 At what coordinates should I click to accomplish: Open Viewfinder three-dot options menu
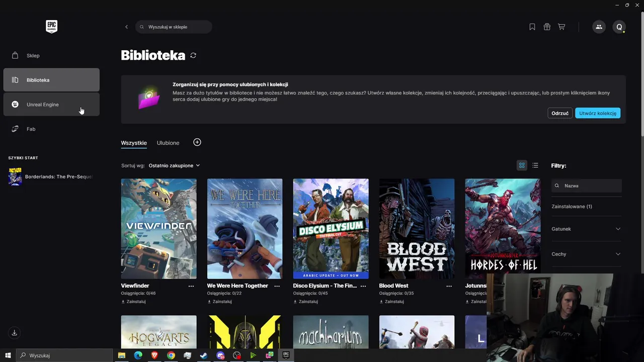coord(191,286)
